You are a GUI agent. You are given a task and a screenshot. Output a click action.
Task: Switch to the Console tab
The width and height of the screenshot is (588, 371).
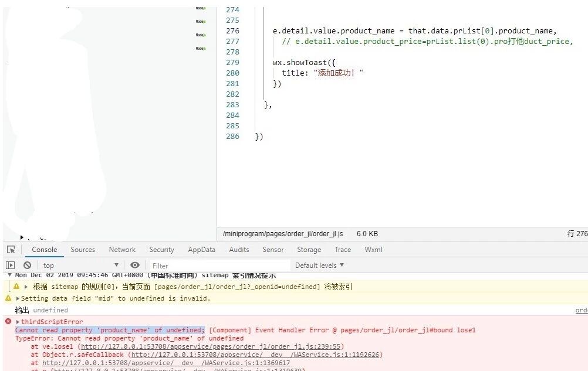click(x=44, y=250)
